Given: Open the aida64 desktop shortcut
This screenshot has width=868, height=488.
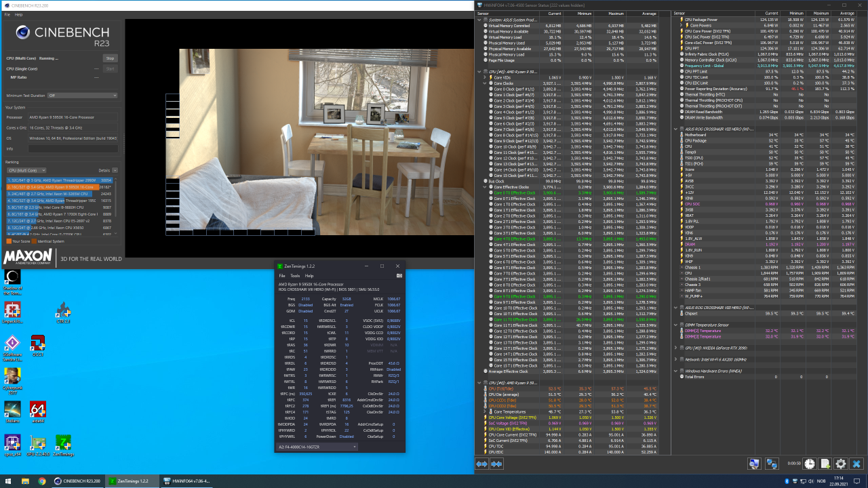Looking at the screenshot, I should (38, 412).
